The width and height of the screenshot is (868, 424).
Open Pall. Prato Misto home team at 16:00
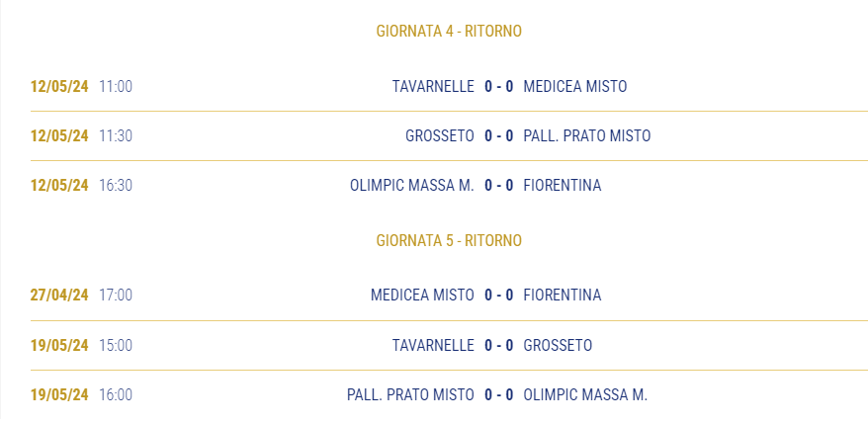pos(410,394)
